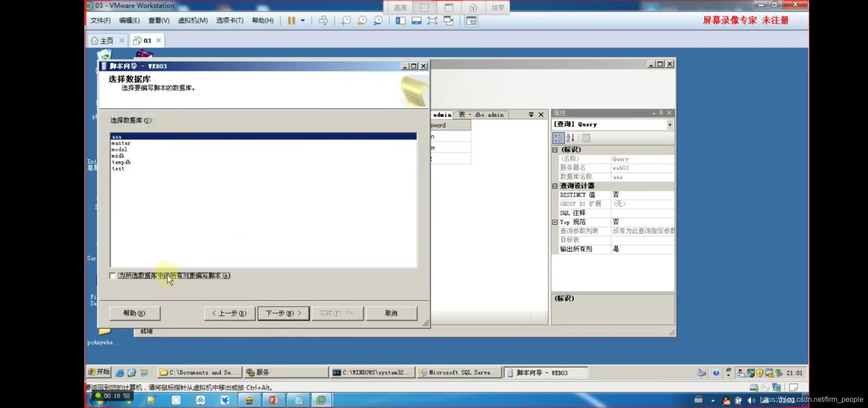Open the power options dropdown arrow
The height and width of the screenshot is (408, 868).
point(303,21)
